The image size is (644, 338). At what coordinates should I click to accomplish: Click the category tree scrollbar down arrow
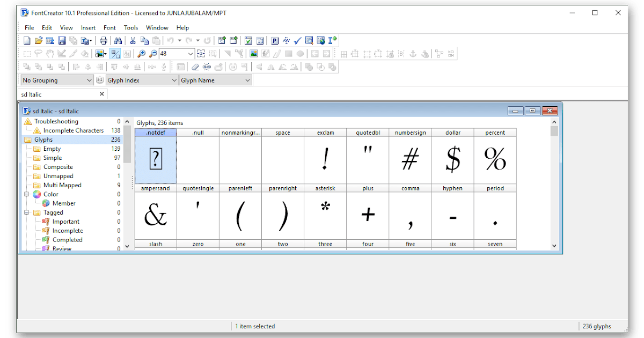click(x=127, y=246)
